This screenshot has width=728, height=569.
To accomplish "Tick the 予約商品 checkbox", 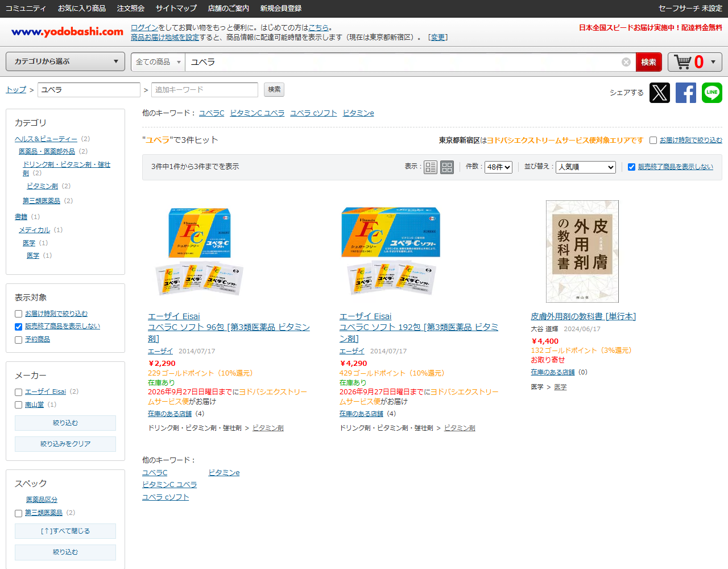I will [x=19, y=340].
